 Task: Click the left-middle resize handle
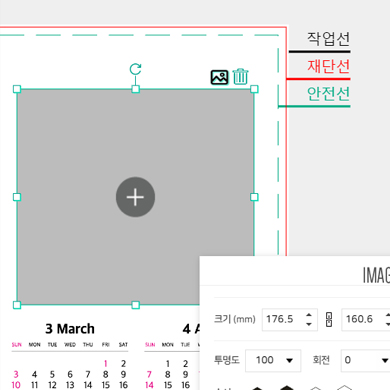click(17, 197)
